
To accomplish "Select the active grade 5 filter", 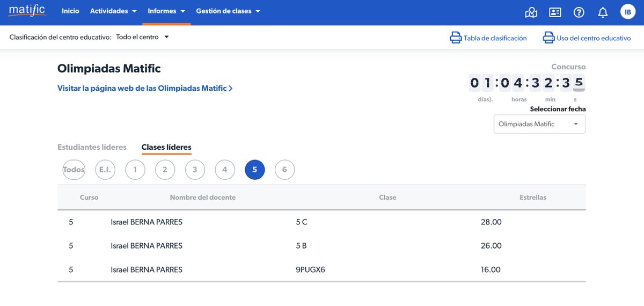I will pos(255,170).
